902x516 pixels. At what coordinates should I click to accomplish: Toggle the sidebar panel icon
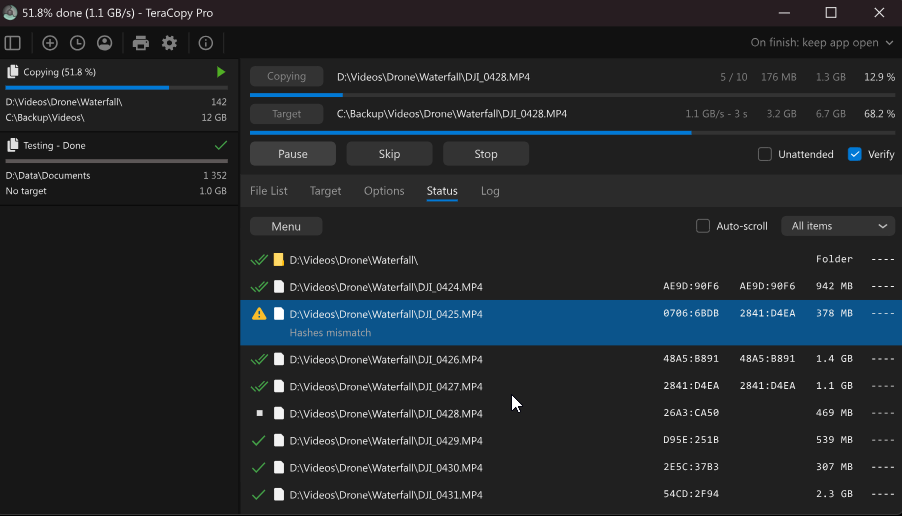tap(13, 43)
